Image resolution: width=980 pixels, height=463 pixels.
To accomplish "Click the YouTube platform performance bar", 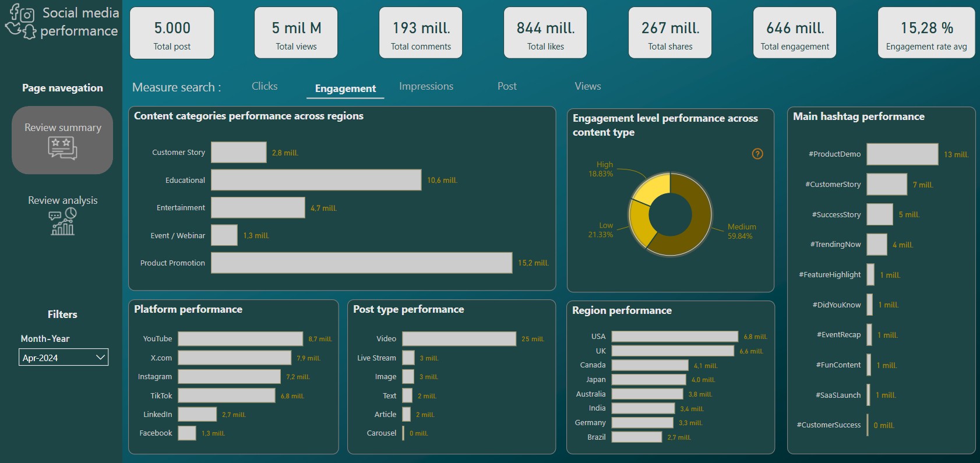I will [240, 339].
